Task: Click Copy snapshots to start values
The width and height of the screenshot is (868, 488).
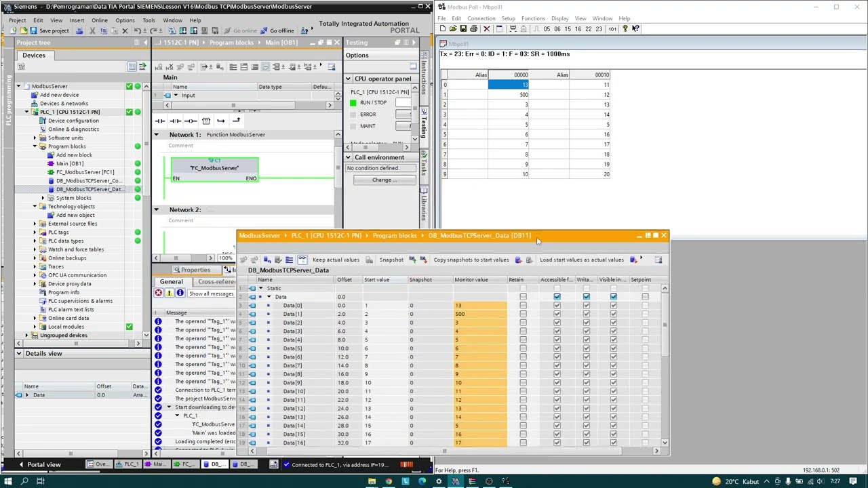Action: click(471, 260)
